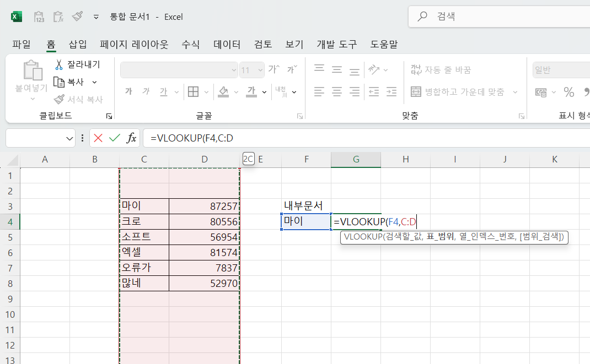Click the center align icon
The width and height of the screenshot is (590, 364).
[337, 91]
